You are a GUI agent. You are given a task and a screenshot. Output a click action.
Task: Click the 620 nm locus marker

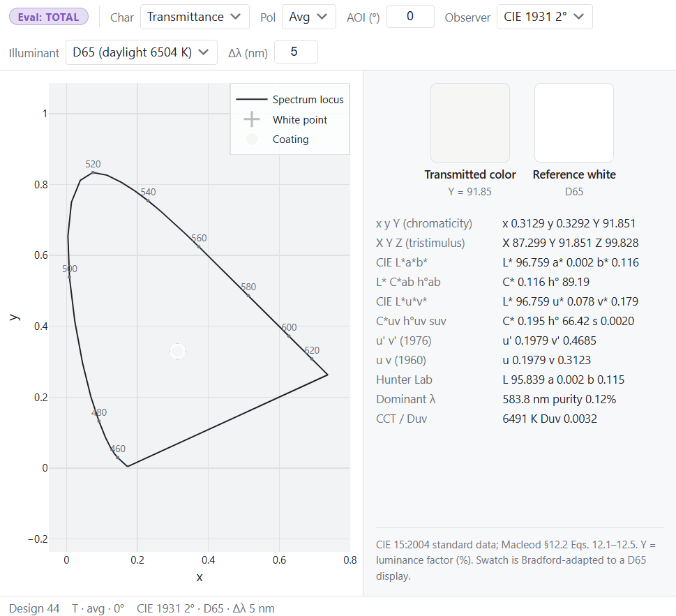pos(312,359)
